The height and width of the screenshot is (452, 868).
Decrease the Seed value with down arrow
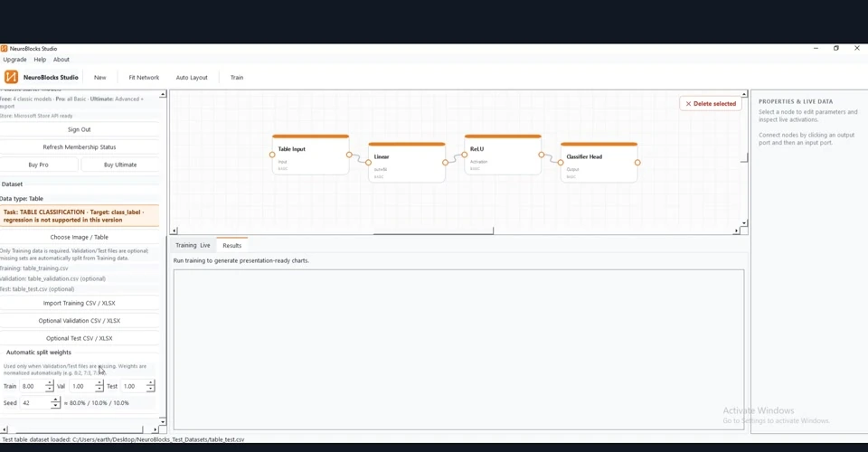click(55, 406)
